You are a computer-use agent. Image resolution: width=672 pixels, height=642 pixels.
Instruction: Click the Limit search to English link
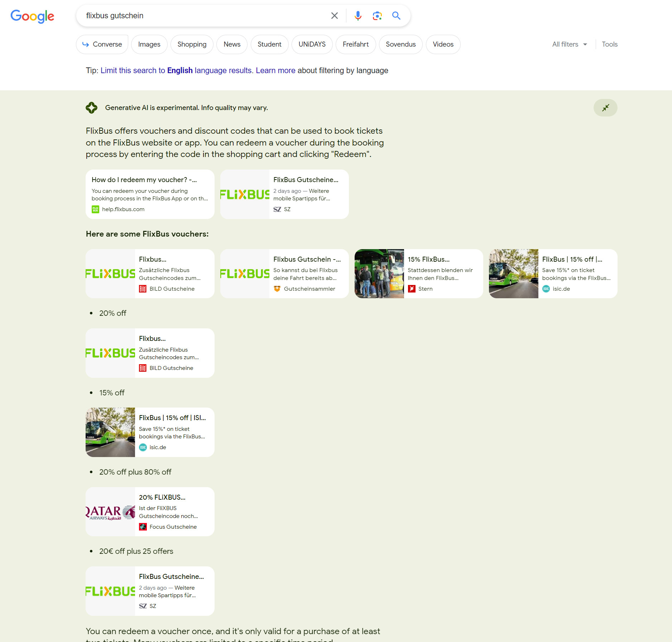tap(177, 71)
